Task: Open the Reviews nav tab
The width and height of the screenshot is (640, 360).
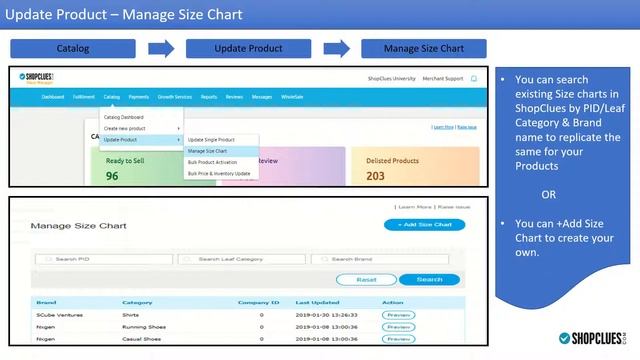Action: 234,97
